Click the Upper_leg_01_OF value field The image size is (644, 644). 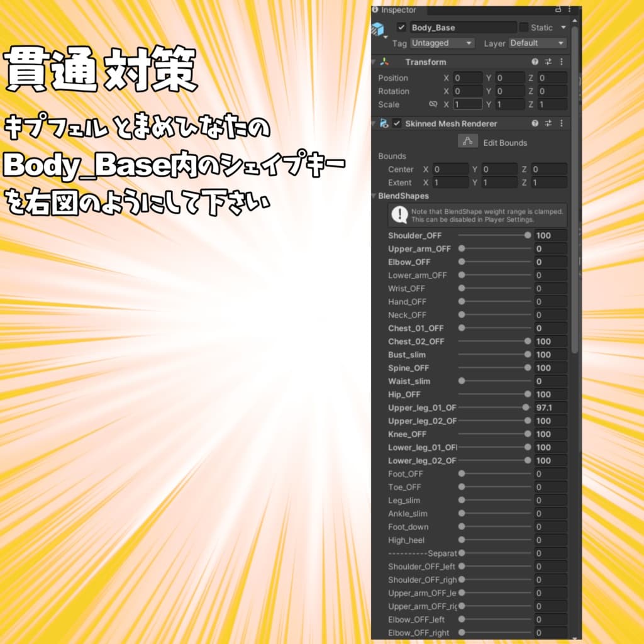551,407
